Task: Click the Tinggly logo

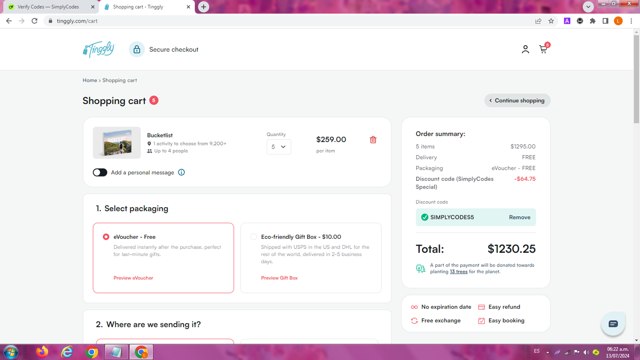Action: point(98,49)
